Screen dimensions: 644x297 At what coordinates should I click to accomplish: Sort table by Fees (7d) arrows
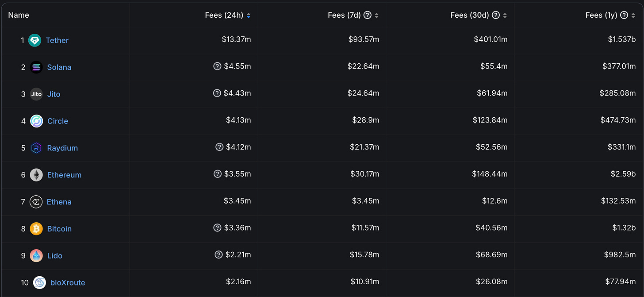[376, 15]
